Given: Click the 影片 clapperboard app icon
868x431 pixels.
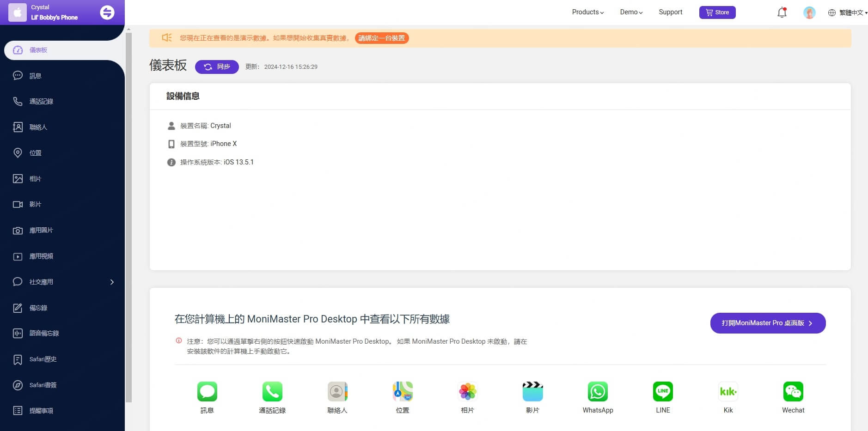Looking at the screenshot, I should point(532,392).
